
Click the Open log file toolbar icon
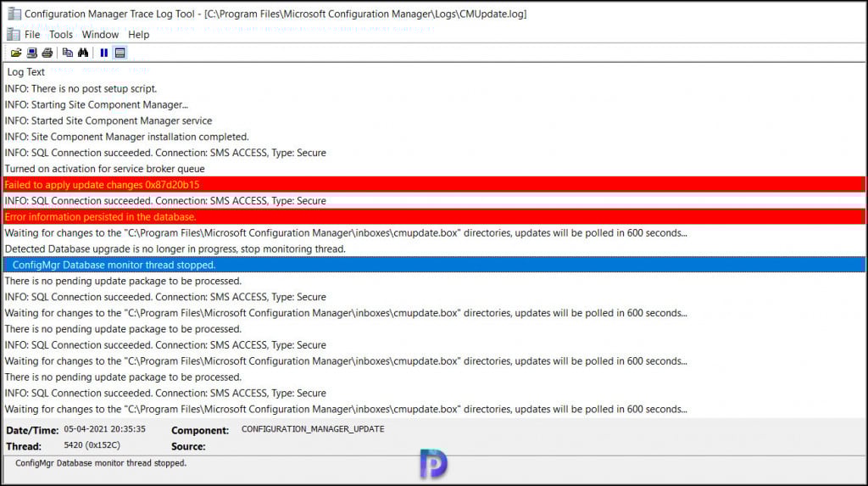pos(16,53)
